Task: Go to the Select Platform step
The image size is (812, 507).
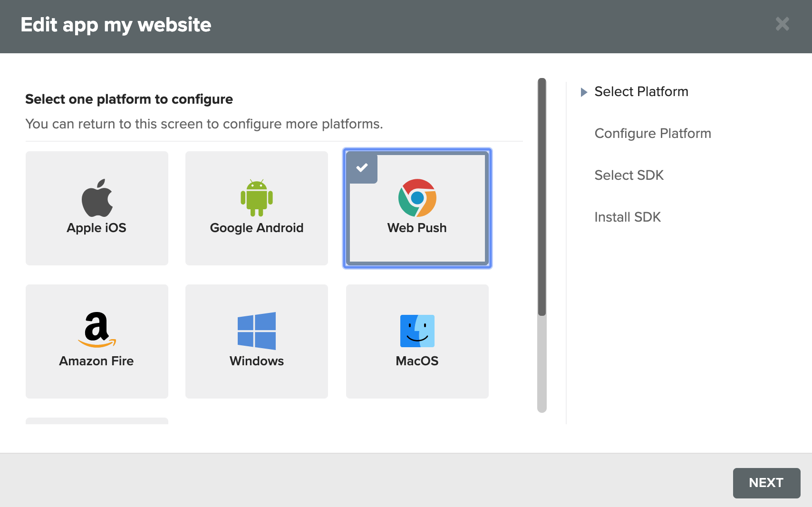Action: pos(641,91)
